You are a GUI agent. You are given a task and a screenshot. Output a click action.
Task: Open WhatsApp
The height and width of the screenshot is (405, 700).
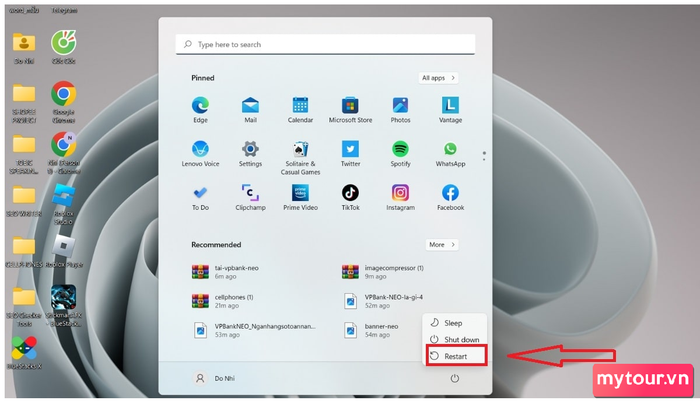(450, 154)
